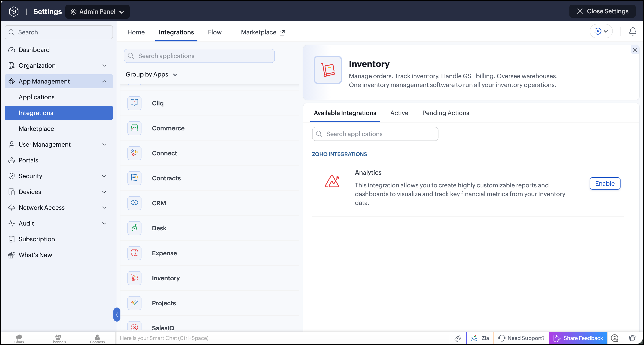
Task: Select the CRM row in apps list
Action: 210,203
